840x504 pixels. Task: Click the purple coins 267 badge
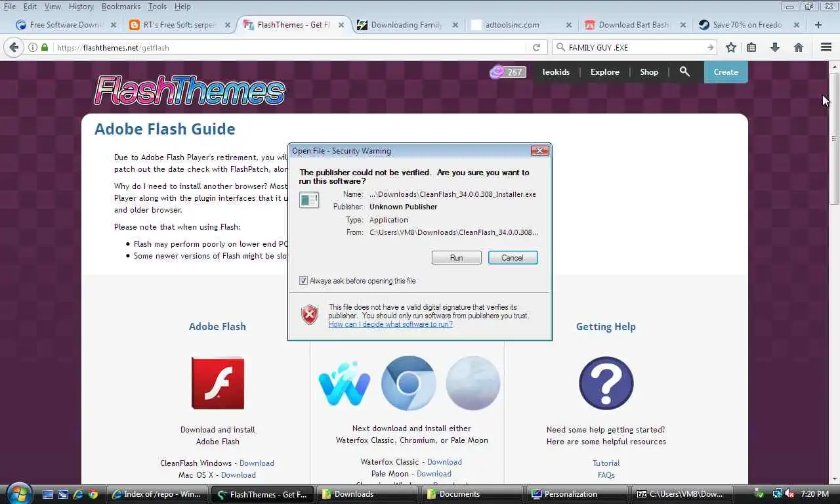[509, 72]
